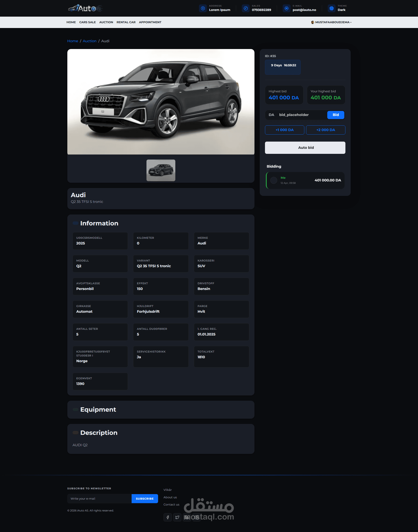Expand the Equipment section

161,409
